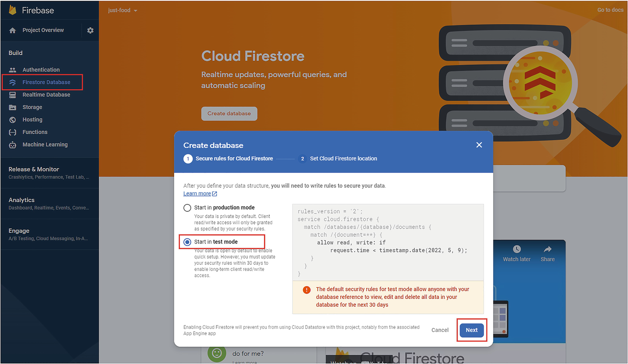
Task: Click the Machine Learning robot icon
Action: 13,145
